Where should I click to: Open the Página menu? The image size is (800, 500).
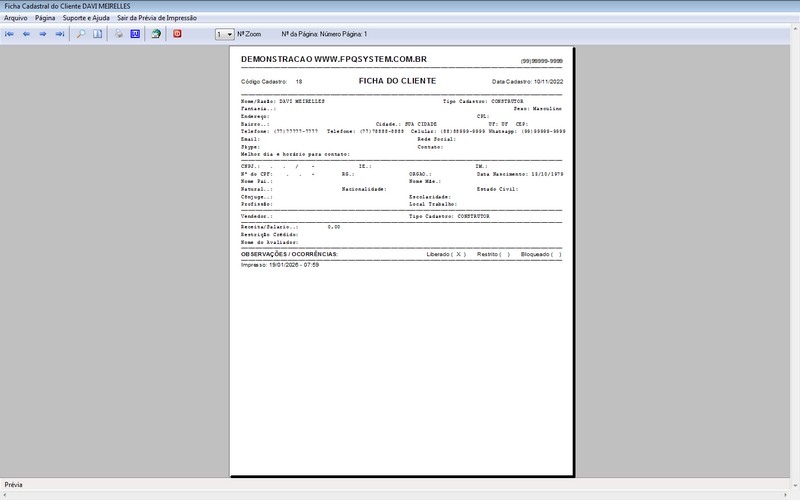(x=45, y=18)
